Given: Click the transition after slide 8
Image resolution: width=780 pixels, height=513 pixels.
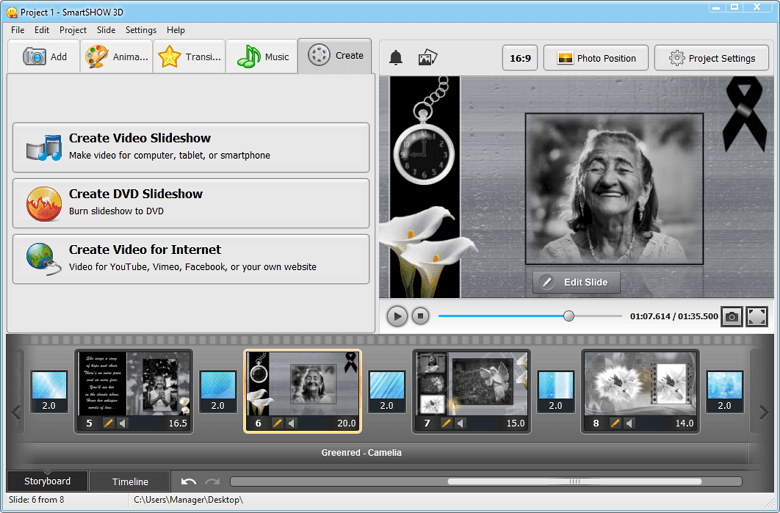Looking at the screenshot, I should 725,391.
